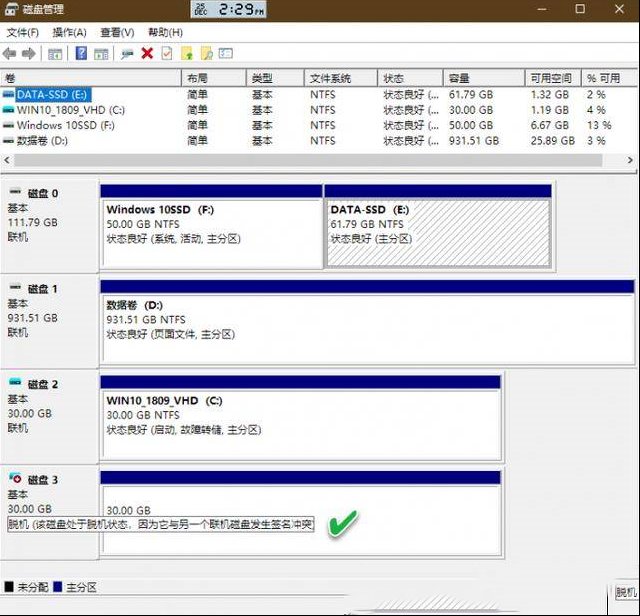
Task: Sort by the 可用空间 column header
Action: [x=553, y=78]
